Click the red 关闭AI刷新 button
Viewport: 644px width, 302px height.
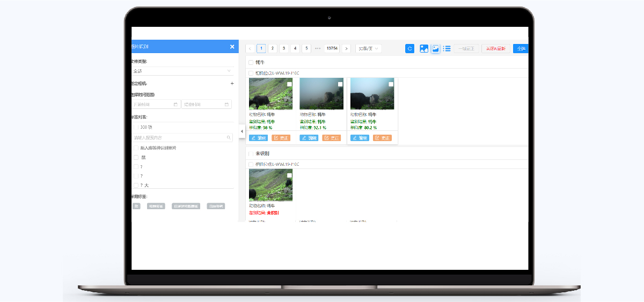[x=496, y=48]
